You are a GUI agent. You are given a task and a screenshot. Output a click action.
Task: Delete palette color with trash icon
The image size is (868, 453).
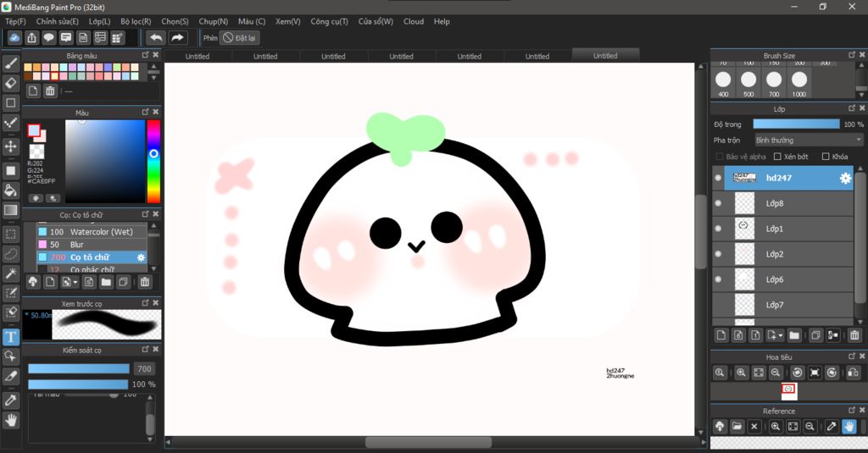(x=50, y=91)
